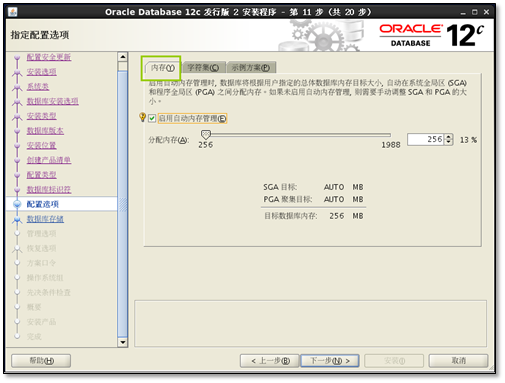Viewport: 505px width, 383px height.
Task: Click the 指定配置选项 page heading
Action: pos(40,35)
